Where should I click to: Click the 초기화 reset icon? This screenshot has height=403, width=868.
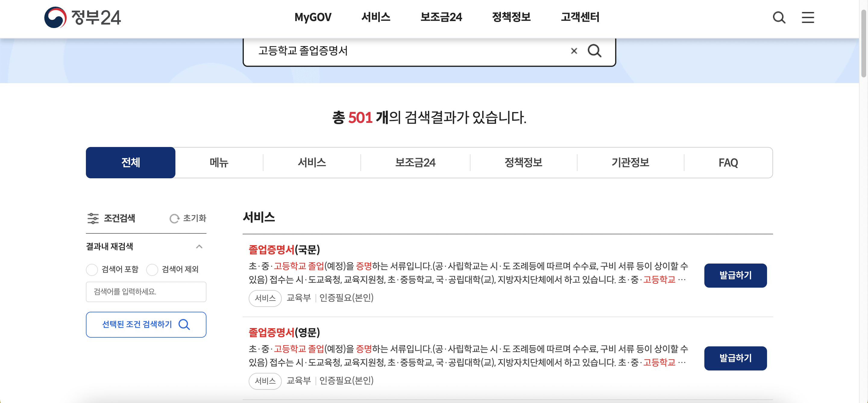pyautogui.click(x=174, y=218)
